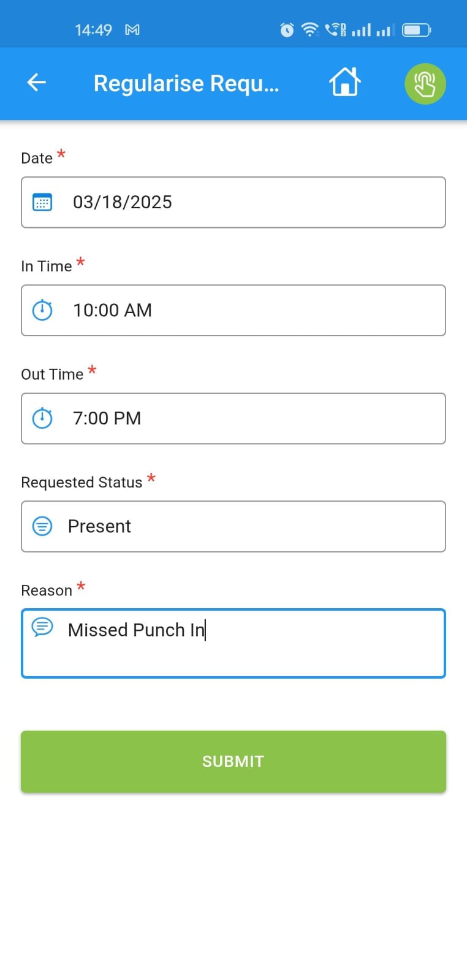Go to home via house icon

(345, 83)
